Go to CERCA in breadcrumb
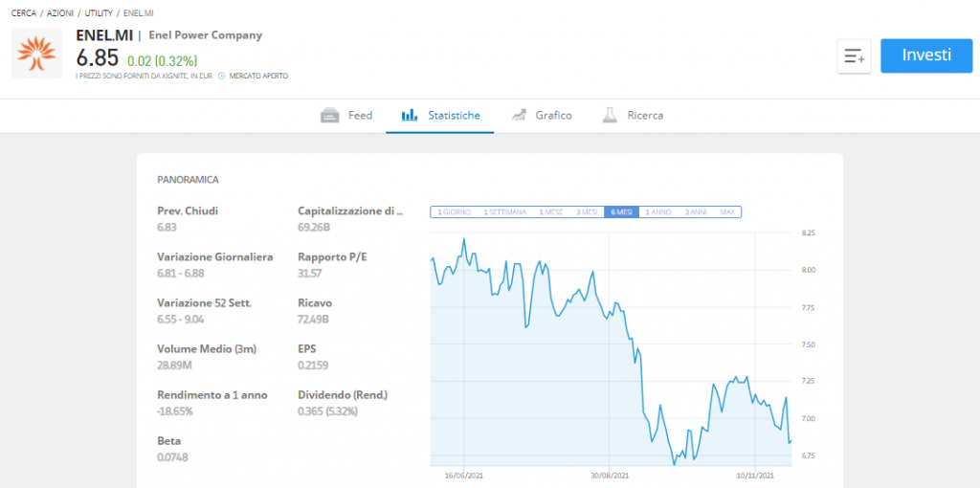Image resolution: width=980 pixels, height=488 pixels. [24, 13]
